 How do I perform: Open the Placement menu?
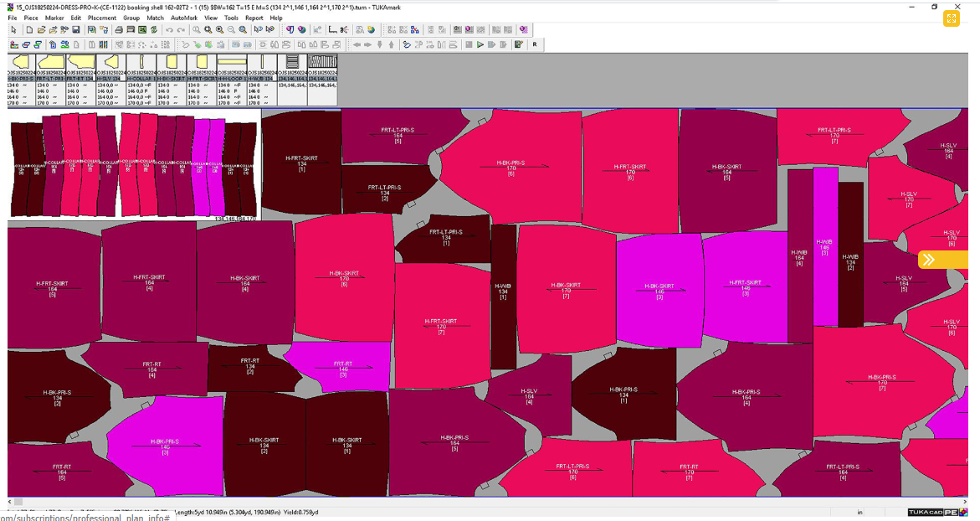102,18
